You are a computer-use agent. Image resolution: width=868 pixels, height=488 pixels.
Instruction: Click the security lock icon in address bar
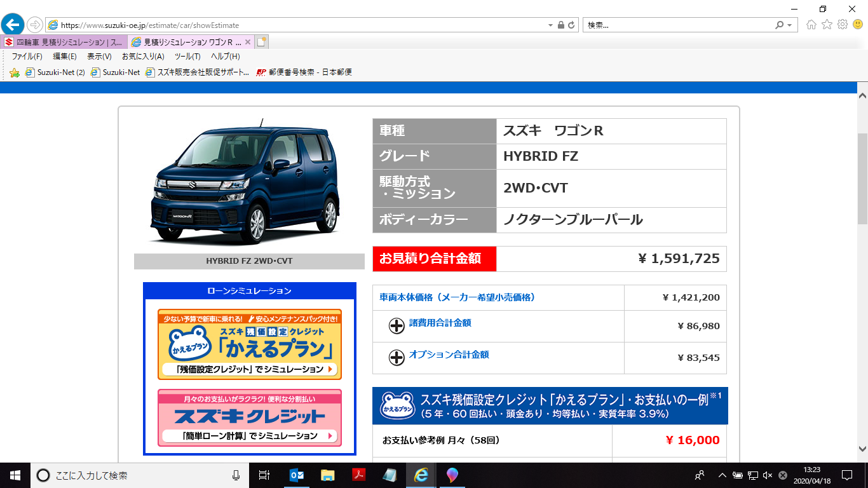click(560, 25)
